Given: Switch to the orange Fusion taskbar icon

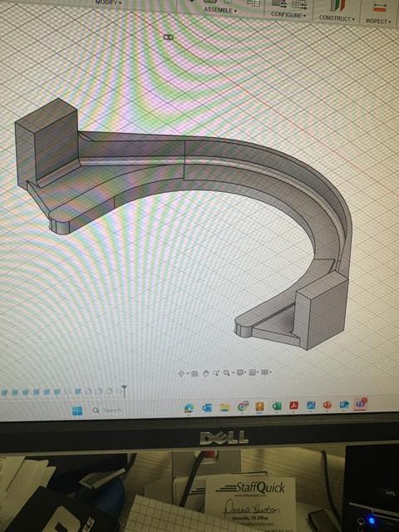Looking at the screenshot, I should pos(259,406).
